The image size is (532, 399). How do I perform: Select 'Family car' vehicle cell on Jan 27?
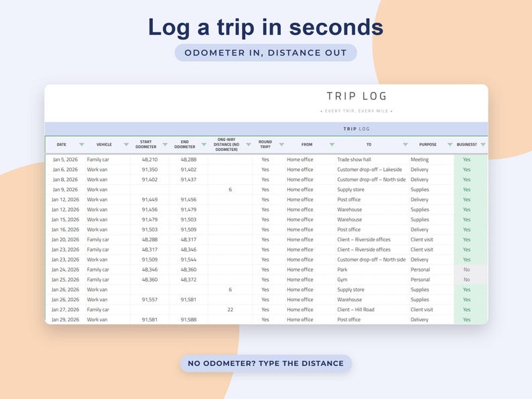pyautogui.click(x=108, y=310)
